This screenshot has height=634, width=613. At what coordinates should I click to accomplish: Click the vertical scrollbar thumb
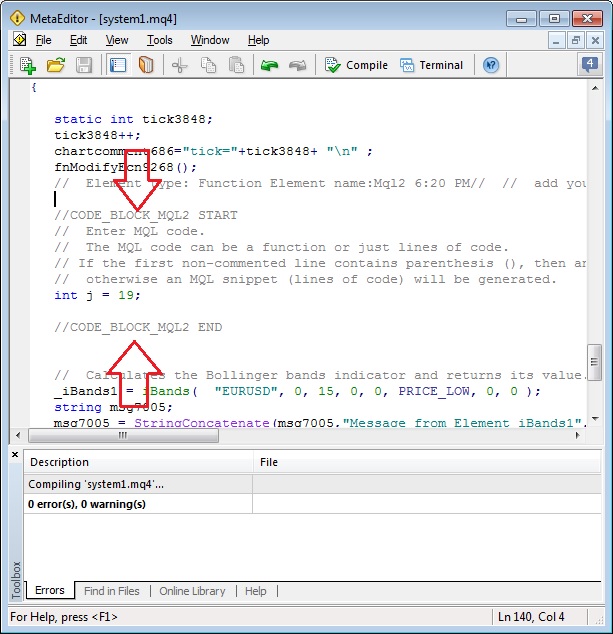[594, 362]
